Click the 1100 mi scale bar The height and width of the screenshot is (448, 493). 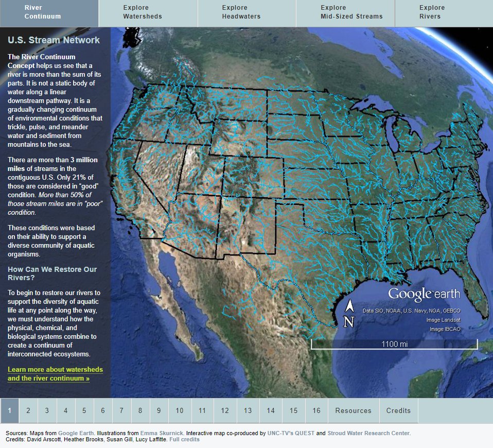pos(394,344)
